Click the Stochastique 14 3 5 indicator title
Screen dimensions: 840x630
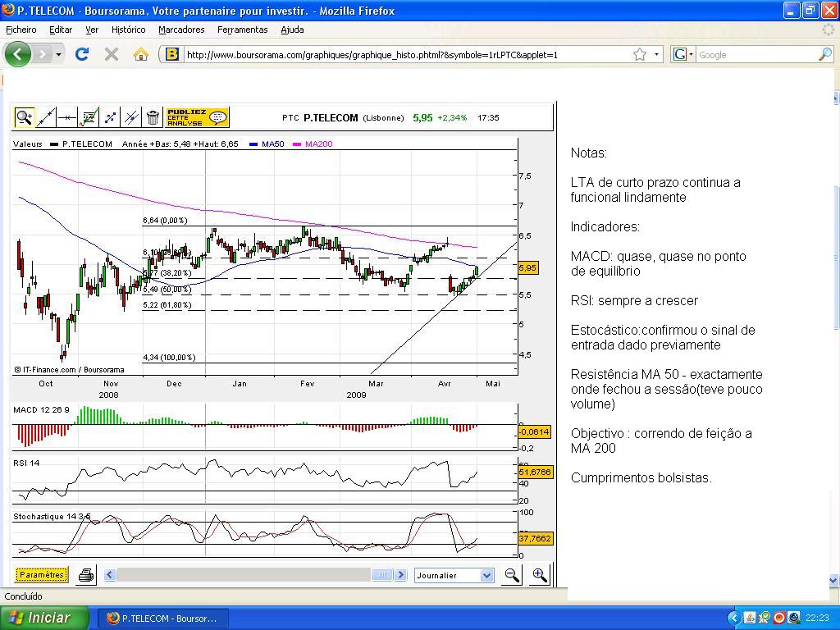[52, 517]
